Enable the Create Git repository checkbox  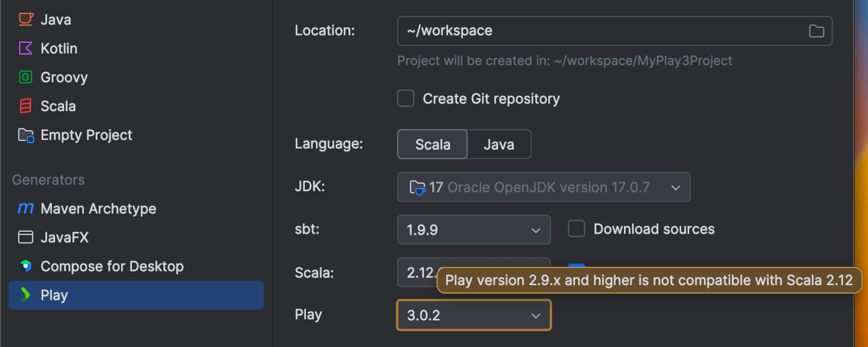[x=406, y=99]
